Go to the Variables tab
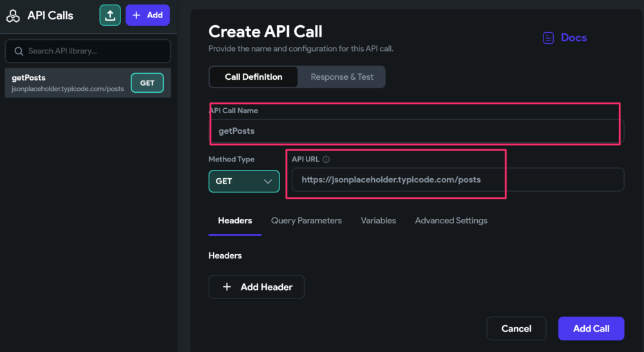Screen dimensions: 644x352 [378, 221]
